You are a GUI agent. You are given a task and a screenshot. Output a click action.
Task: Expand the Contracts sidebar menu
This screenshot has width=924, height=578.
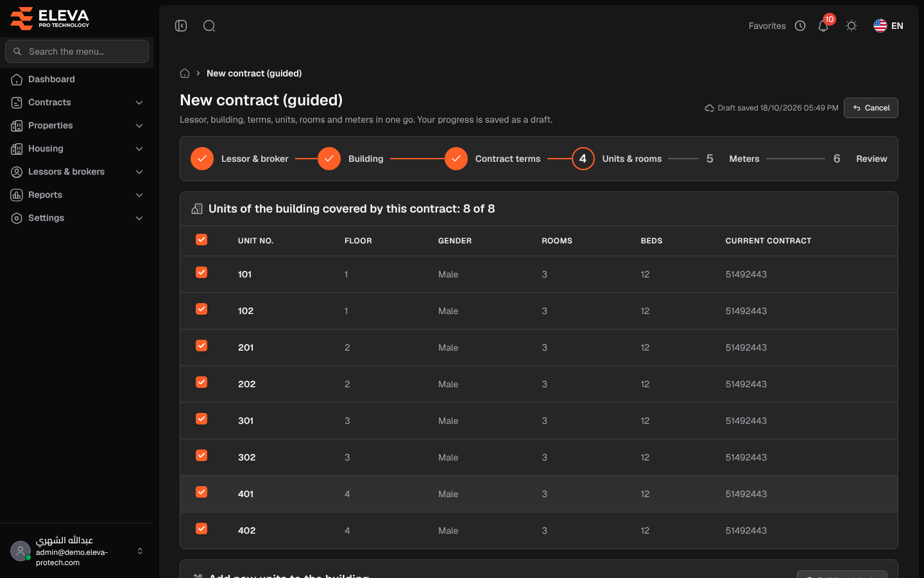pyautogui.click(x=77, y=102)
